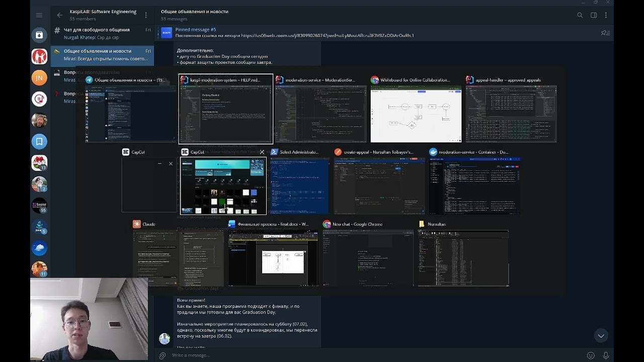Viewport: 644px width, 362px height.
Task: Open the pinned messages list icon
Action: pos(605,33)
